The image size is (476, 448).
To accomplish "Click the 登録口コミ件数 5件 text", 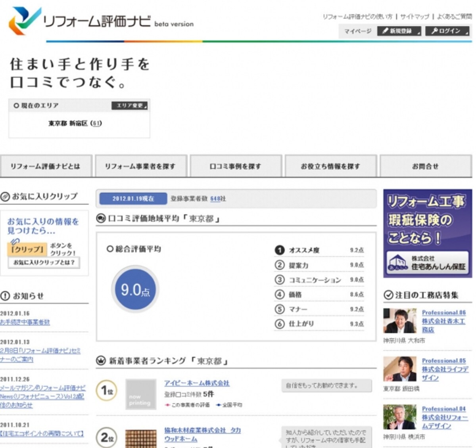I will [189, 394].
